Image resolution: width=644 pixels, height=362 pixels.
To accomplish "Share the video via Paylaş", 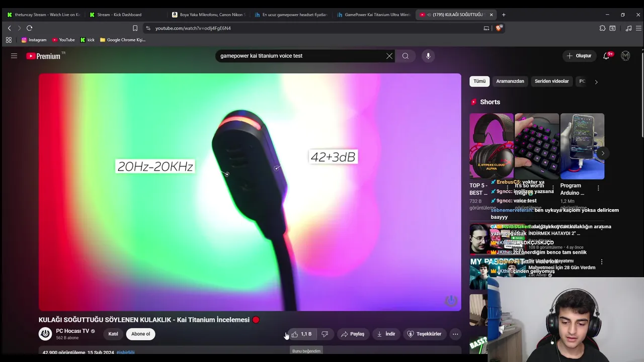I will coord(353,334).
